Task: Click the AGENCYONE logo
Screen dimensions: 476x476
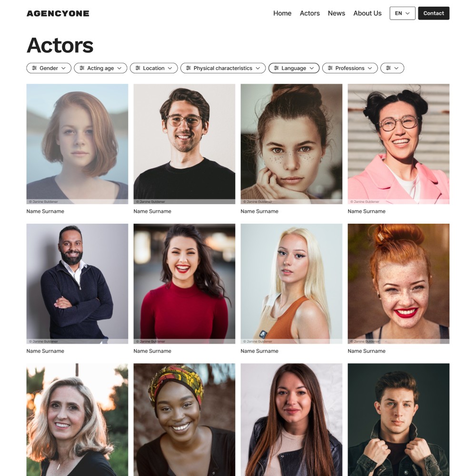Action: [58, 13]
